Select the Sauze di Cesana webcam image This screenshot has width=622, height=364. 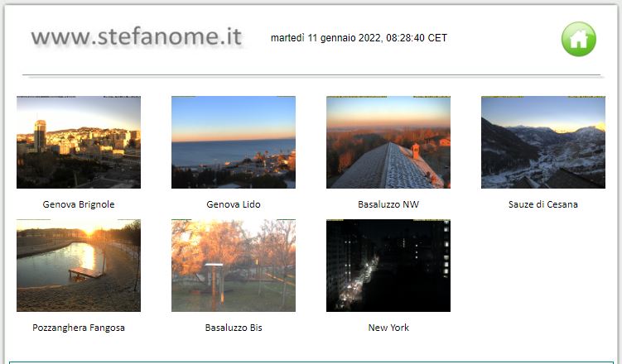(543, 142)
